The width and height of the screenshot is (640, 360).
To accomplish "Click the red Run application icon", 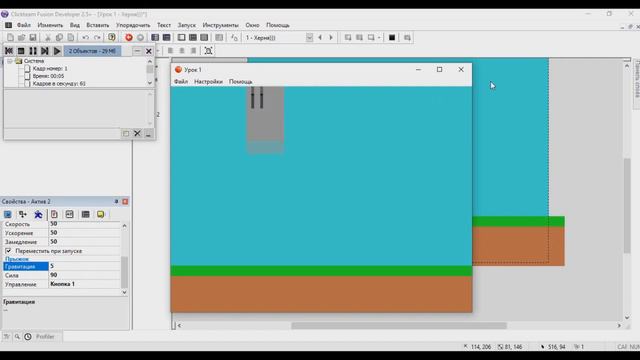I will (x=129, y=38).
